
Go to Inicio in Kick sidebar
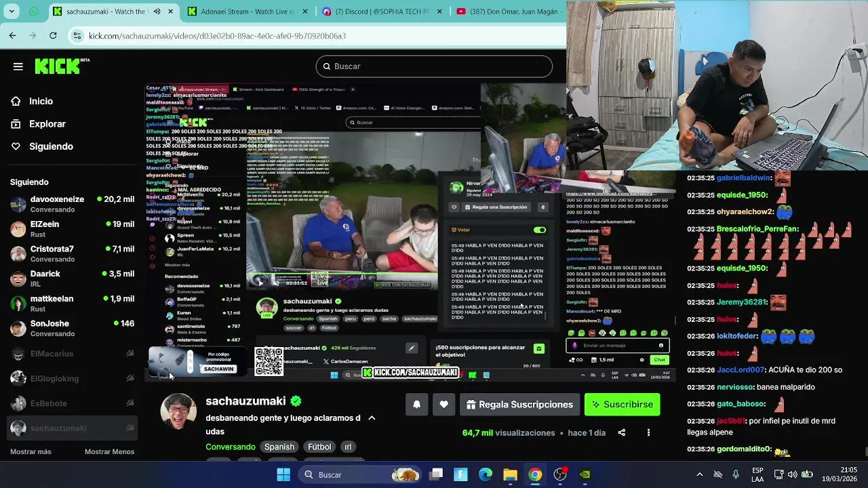click(41, 101)
